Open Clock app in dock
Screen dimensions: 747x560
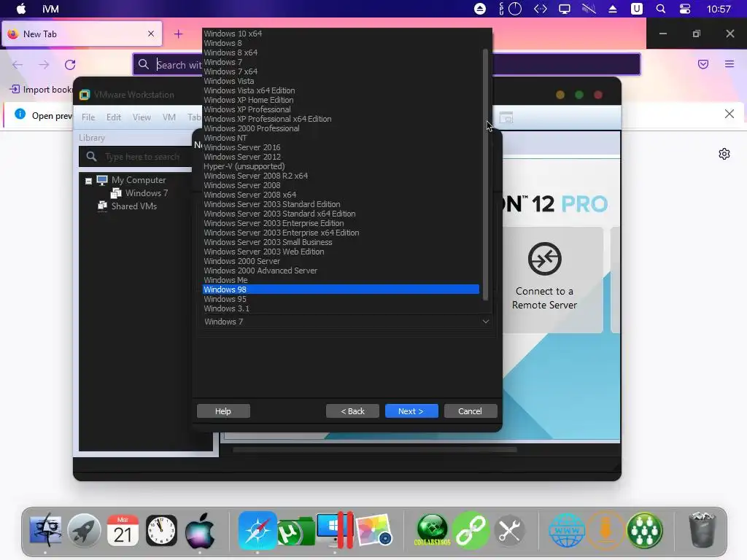click(161, 531)
